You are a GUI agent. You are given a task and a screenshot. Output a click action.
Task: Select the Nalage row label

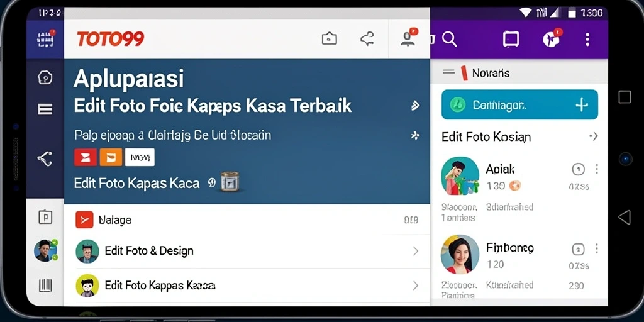[x=115, y=221]
